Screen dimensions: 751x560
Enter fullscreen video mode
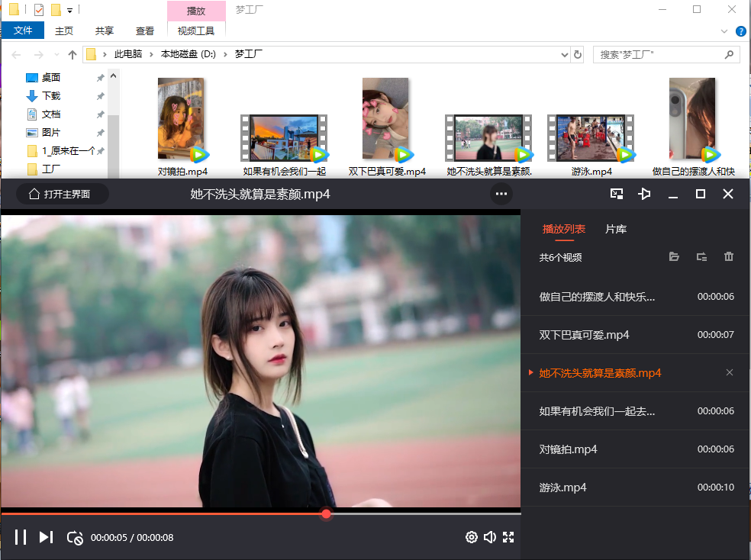(x=508, y=537)
